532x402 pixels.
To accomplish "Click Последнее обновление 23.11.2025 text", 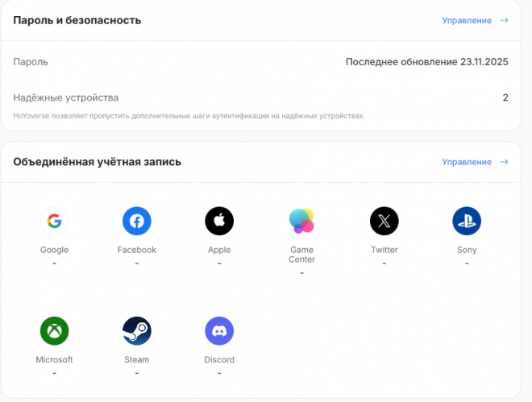I will (x=427, y=62).
